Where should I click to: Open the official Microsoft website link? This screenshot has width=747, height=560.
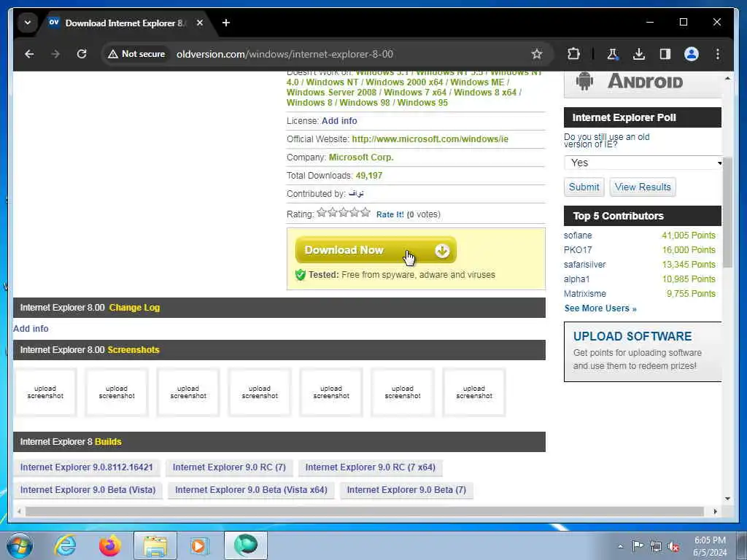[x=430, y=139]
